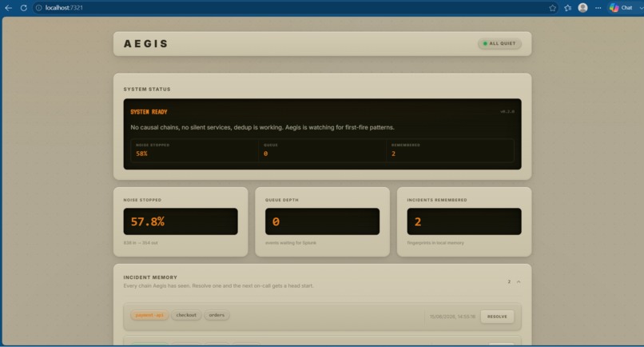Resolve the payment-api checkout orders incident
644x347 pixels.
tap(497, 317)
